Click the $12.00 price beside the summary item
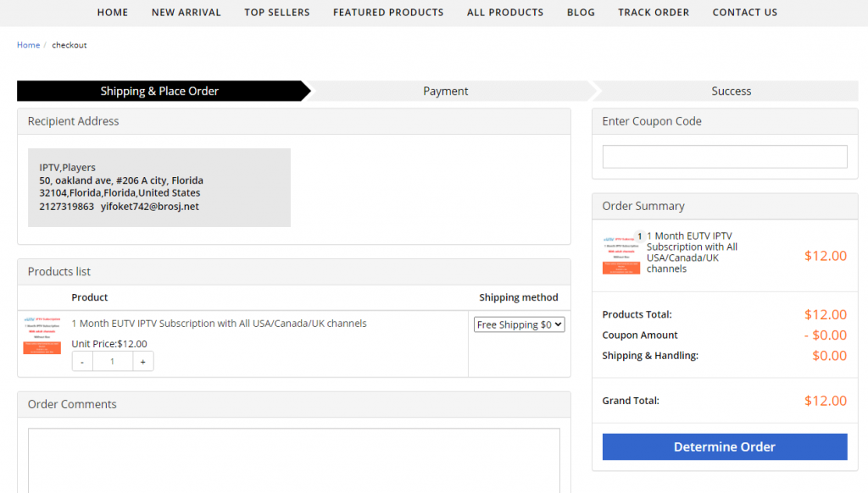868x493 pixels. tap(826, 256)
